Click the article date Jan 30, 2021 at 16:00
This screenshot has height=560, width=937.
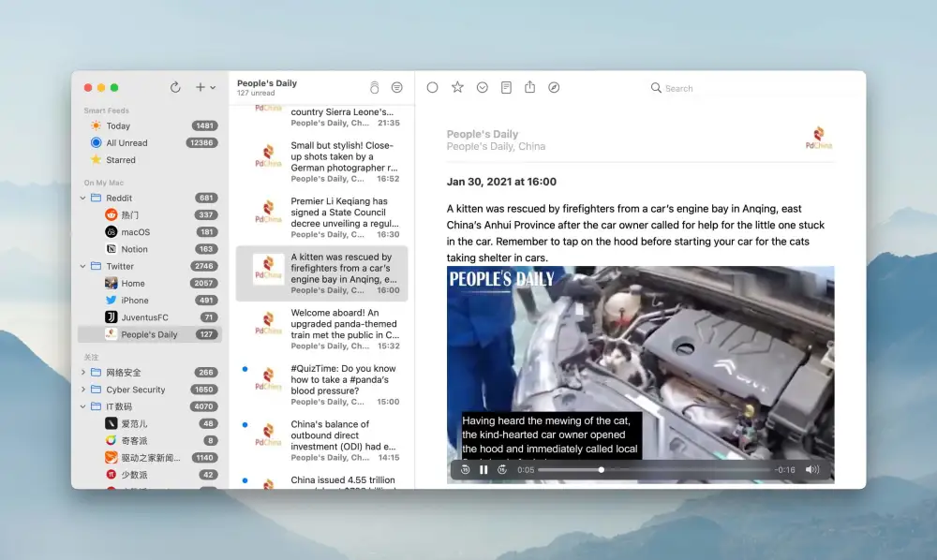(501, 182)
